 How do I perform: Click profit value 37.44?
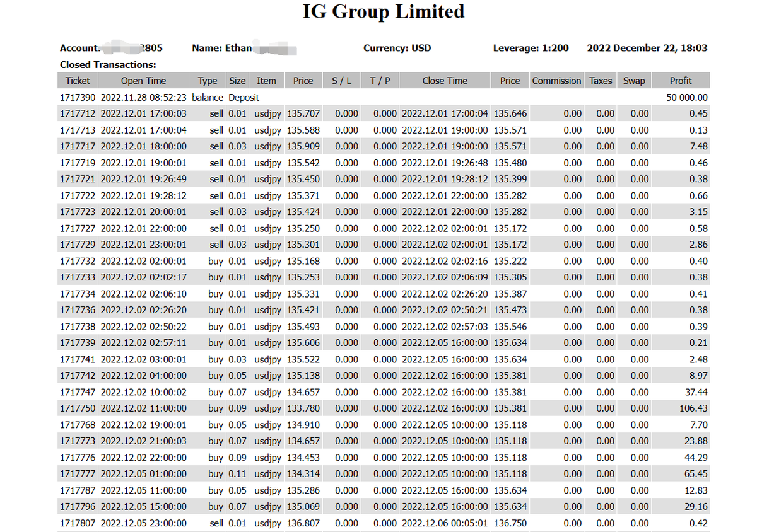(x=696, y=392)
